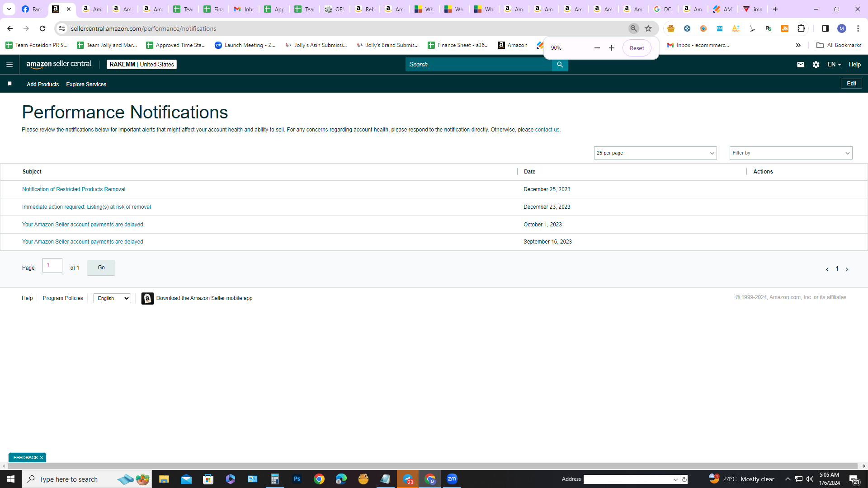The image size is (868, 488).
Task: Open the tab search dropdown arrow
Action: point(9,9)
